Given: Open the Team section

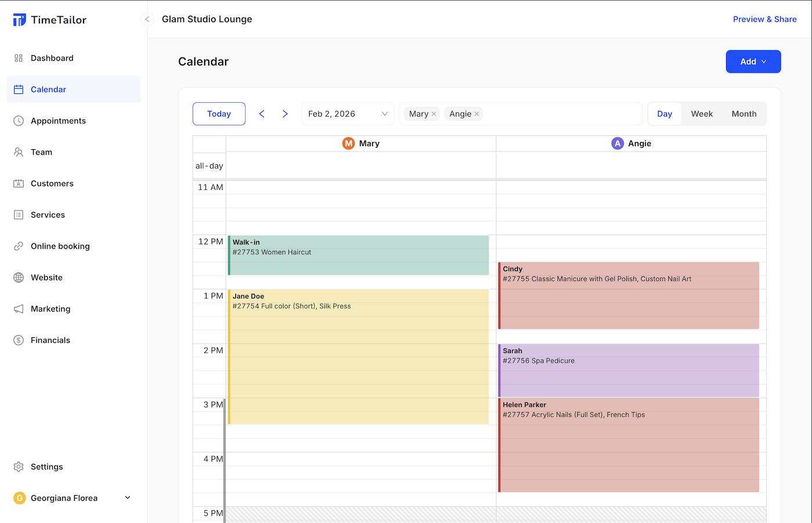Looking at the screenshot, I should click(41, 152).
